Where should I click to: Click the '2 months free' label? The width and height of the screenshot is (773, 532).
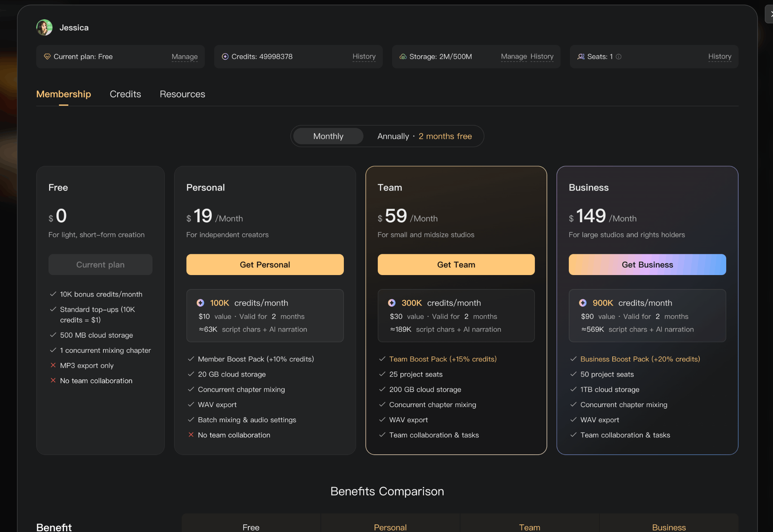point(445,136)
